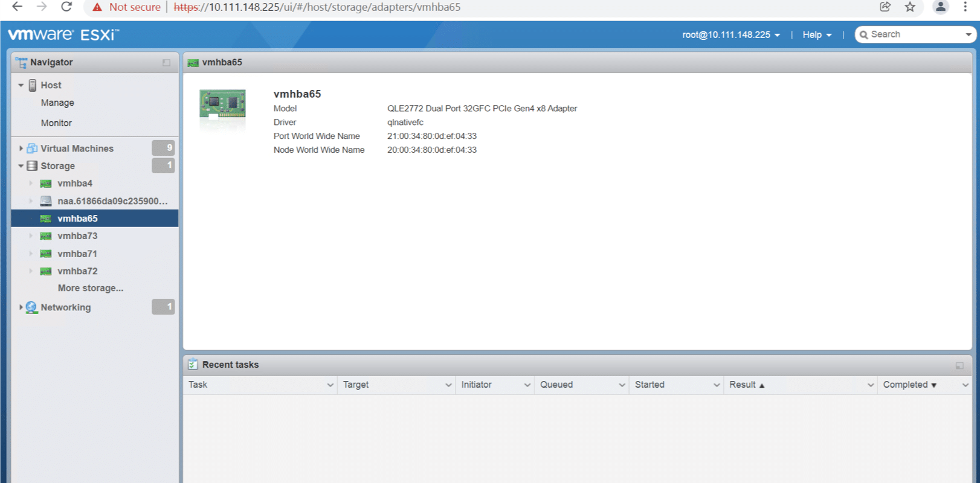The width and height of the screenshot is (980, 483).
Task: Click the Search input field
Action: [x=915, y=35]
